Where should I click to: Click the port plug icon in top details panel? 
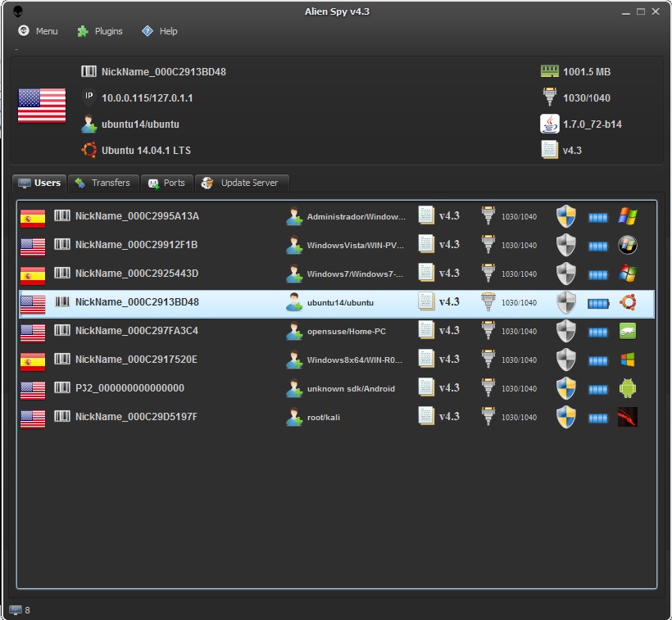[x=549, y=97]
